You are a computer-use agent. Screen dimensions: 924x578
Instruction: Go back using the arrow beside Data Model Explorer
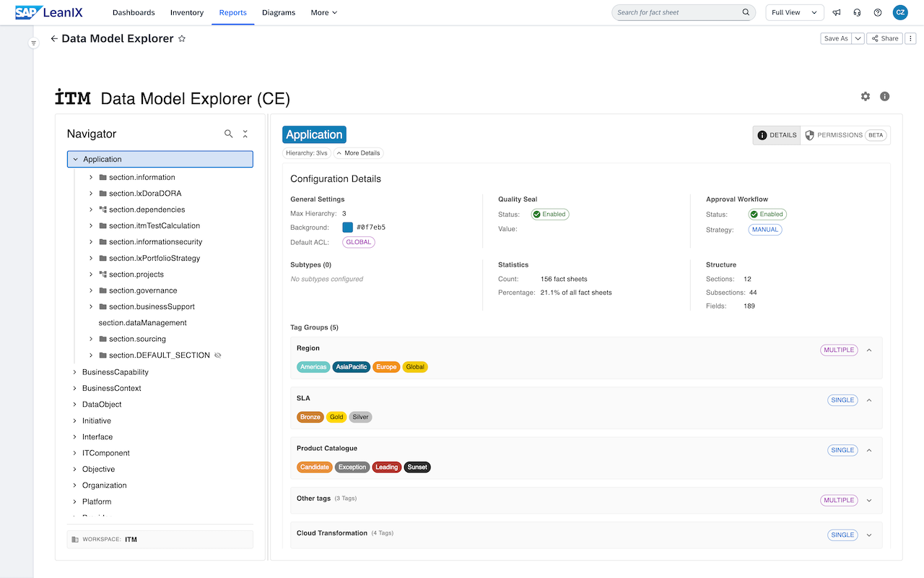click(x=54, y=39)
